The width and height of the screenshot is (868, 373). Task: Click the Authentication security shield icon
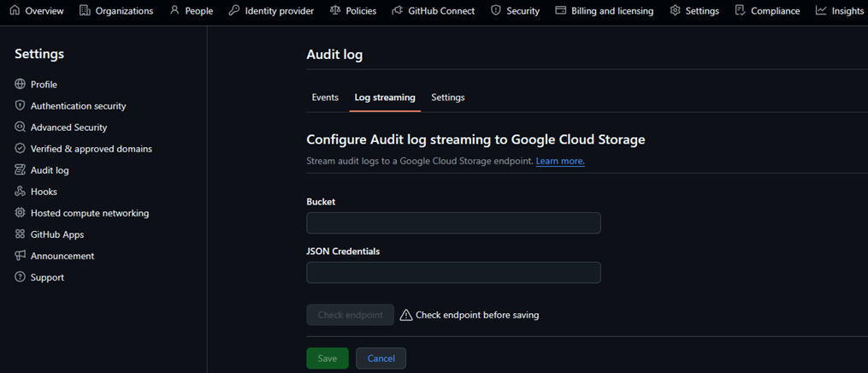click(x=20, y=106)
